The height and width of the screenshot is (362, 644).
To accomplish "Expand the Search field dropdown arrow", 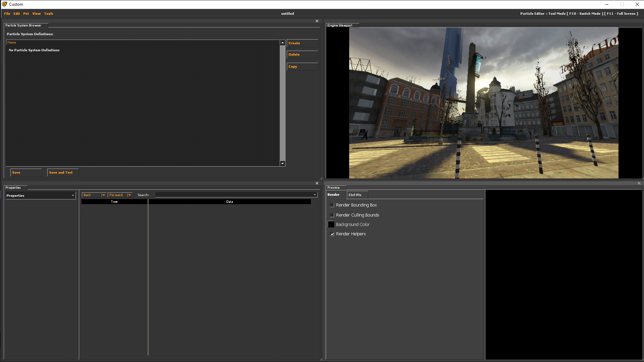I will click(x=315, y=195).
